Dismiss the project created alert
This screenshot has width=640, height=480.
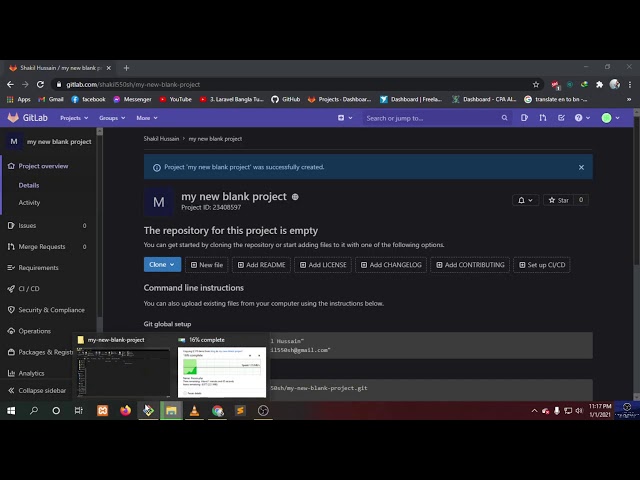coord(581,167)
